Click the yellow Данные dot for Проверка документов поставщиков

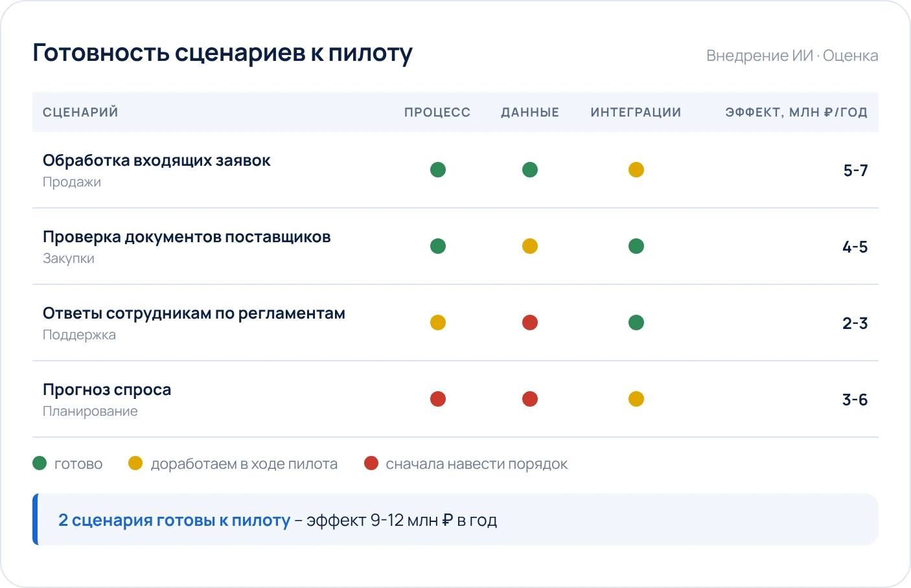point(530,246)
